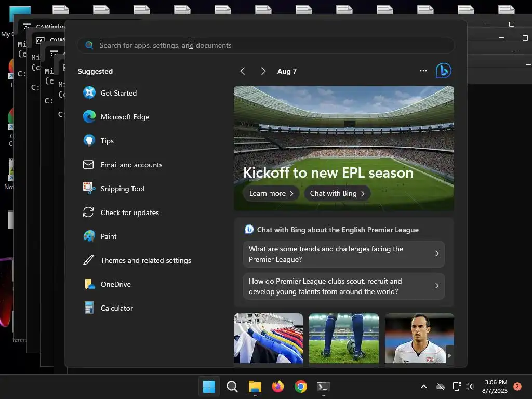Click the Windows Start button on taskbar
532x399 pixels.
[209, 387]
